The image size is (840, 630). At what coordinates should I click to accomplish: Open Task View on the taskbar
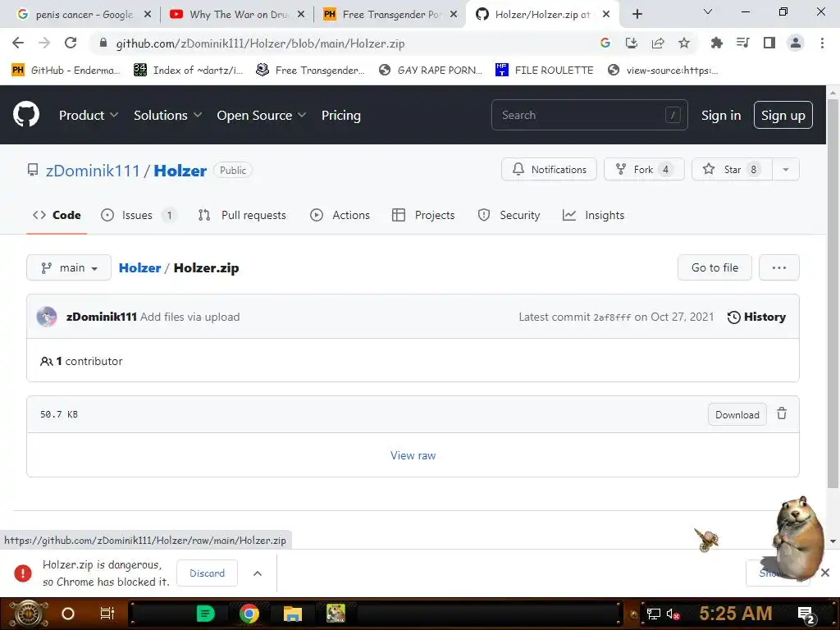click(107, 614)
